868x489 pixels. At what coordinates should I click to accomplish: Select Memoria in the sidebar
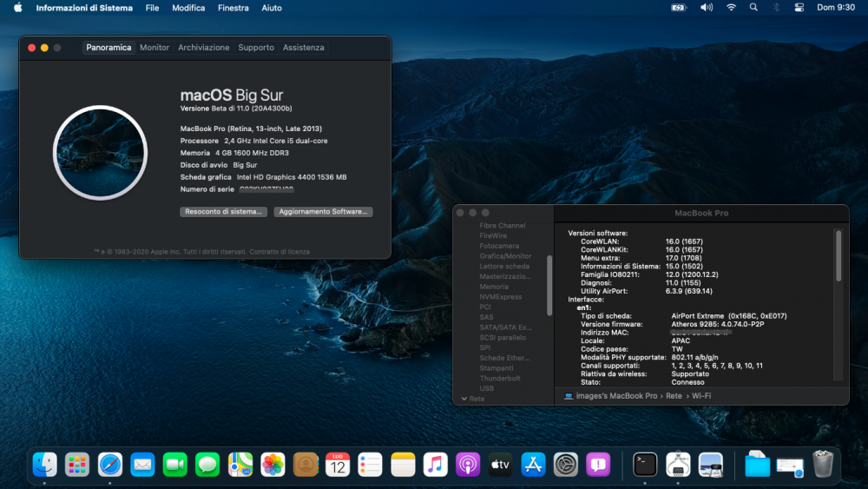pos(494,287)
